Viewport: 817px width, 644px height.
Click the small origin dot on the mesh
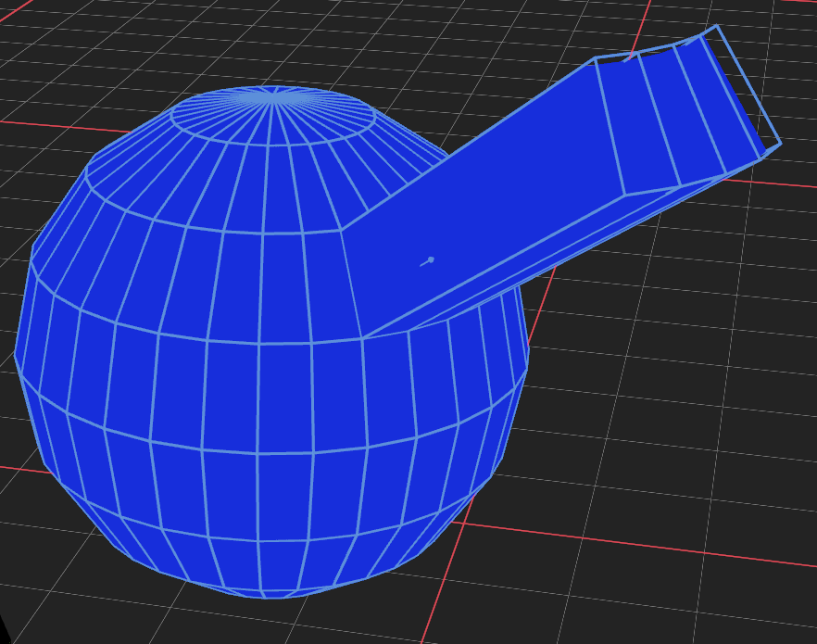click(431, 260)
